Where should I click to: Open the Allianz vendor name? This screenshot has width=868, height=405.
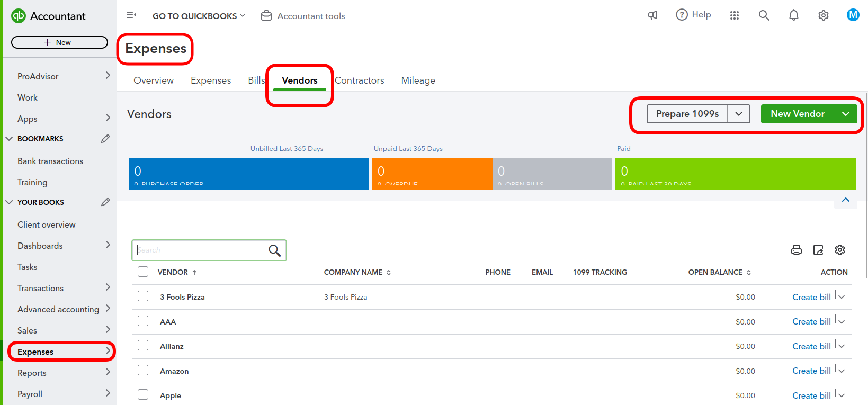[x=172, y=346]
